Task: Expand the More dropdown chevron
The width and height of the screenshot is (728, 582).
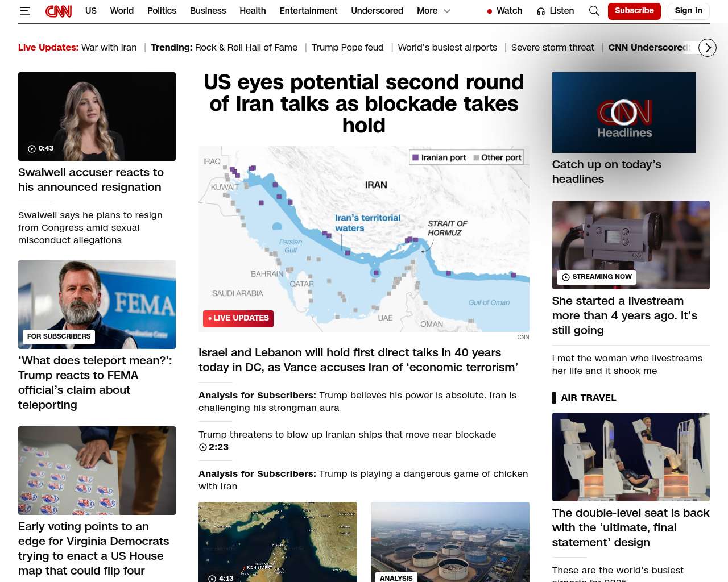Action: point(447,11)
